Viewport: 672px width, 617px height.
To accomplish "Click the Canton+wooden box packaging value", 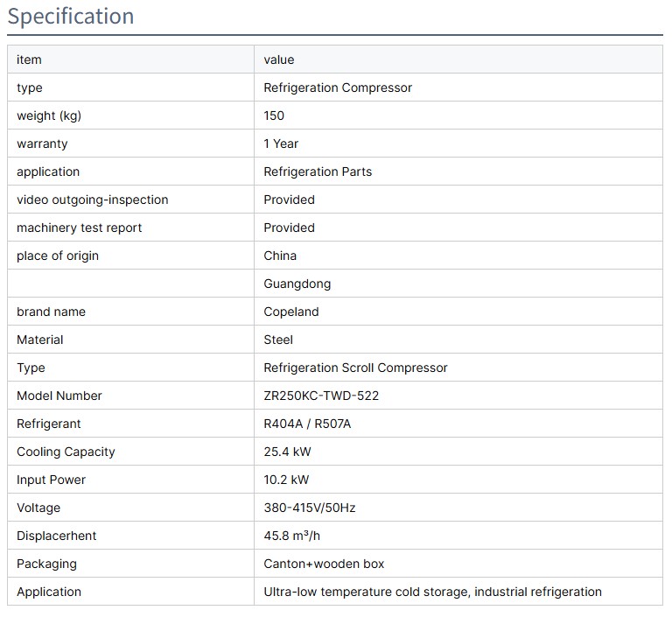I will (324, 564).
